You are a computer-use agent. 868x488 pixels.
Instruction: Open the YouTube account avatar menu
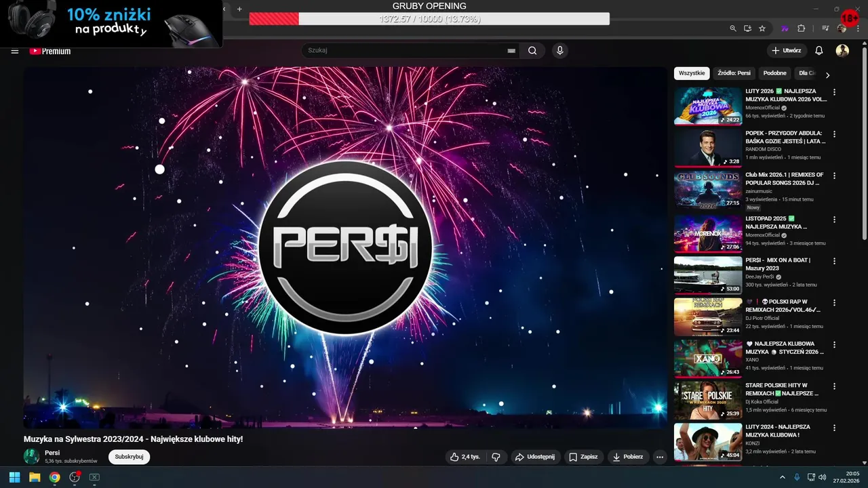(842, 51)
